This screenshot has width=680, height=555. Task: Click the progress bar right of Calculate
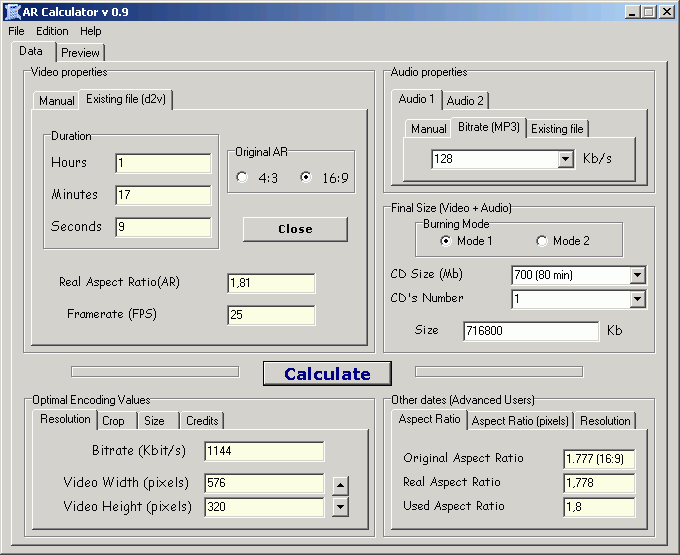[499, 372]
